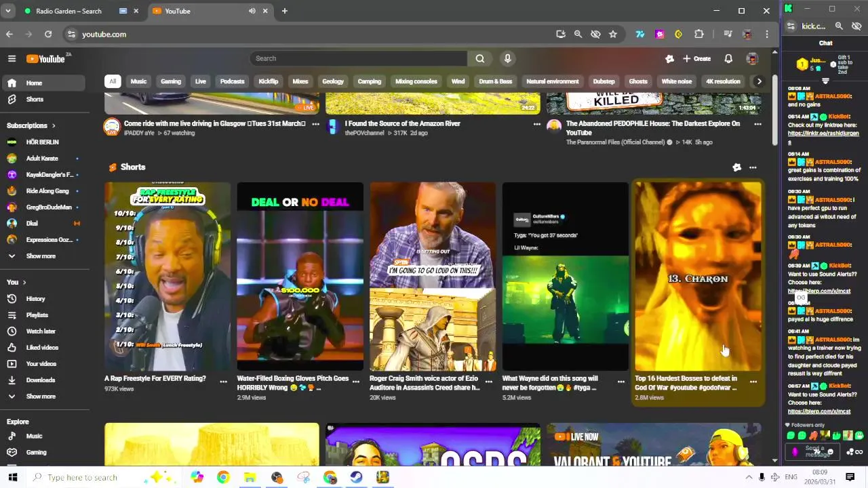Click the YouTube logo

[46, 59]
